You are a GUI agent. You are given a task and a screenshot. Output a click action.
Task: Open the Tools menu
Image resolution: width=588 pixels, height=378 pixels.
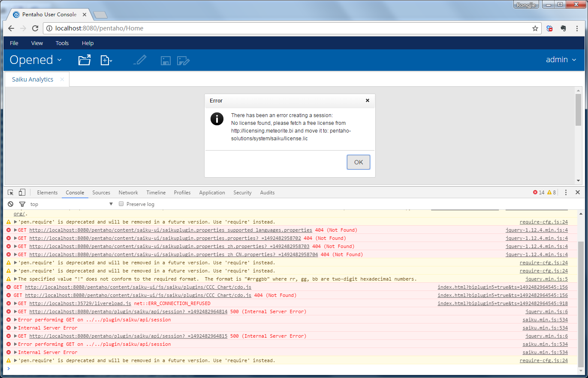point(62,43)
